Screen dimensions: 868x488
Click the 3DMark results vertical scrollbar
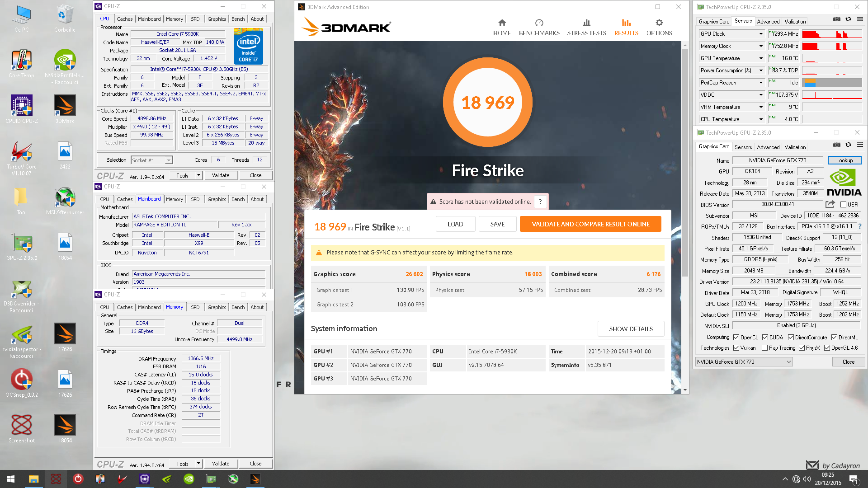685,163
